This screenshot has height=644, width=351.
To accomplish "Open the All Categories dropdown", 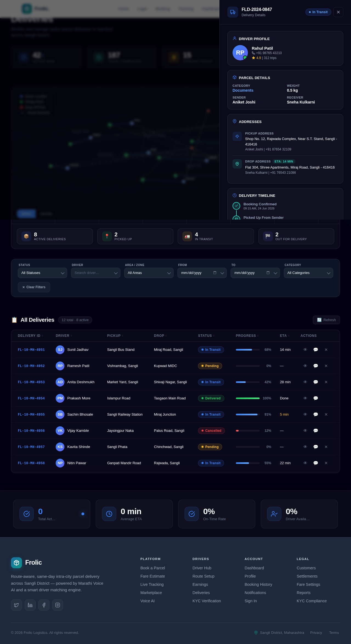I will [308, 273].
